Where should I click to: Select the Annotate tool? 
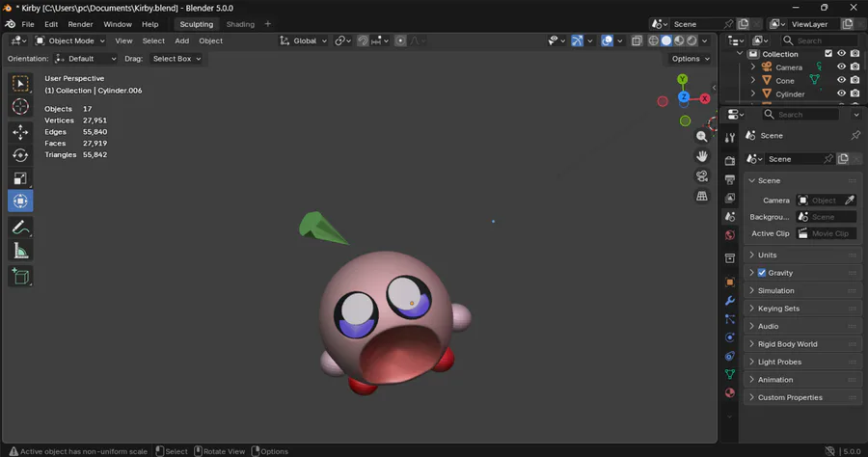coord(20,228)
